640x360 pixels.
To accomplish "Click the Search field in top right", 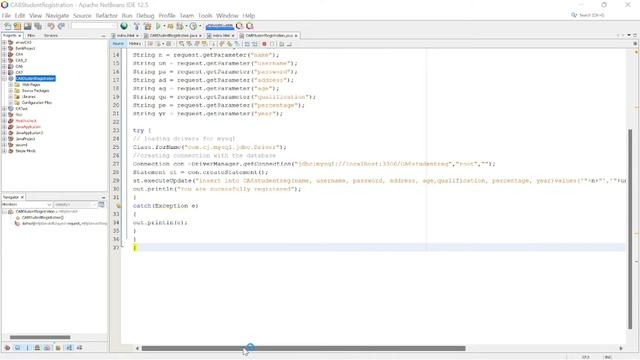I will pos(591,15).
